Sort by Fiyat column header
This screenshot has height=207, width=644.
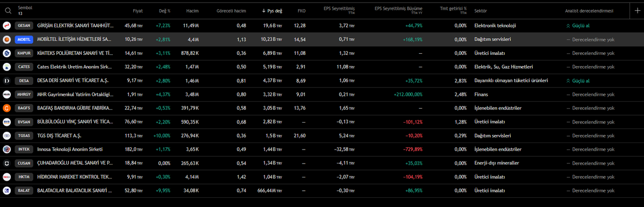(138, 11)
